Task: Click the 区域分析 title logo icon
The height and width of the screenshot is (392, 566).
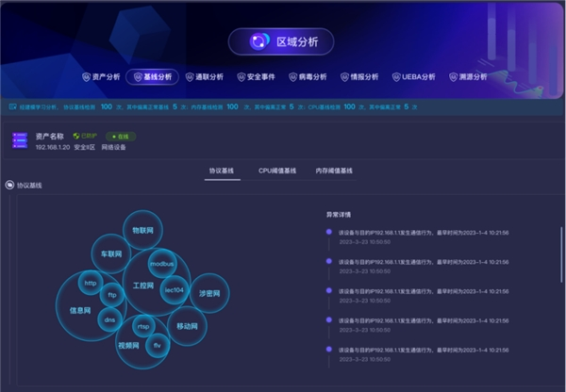Action: pyautogui.click(x=258, y=41)
